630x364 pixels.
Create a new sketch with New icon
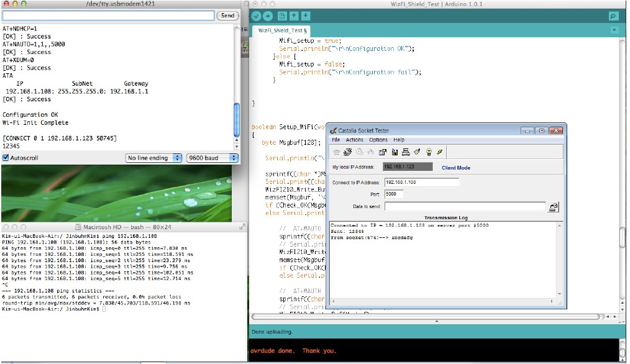point(283,16)
